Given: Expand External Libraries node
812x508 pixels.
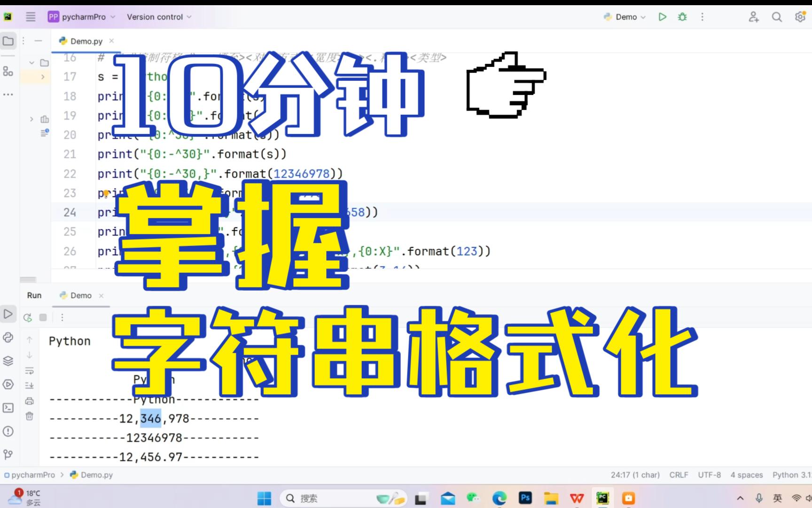Looking at the screenshot, I should (31, 119).
